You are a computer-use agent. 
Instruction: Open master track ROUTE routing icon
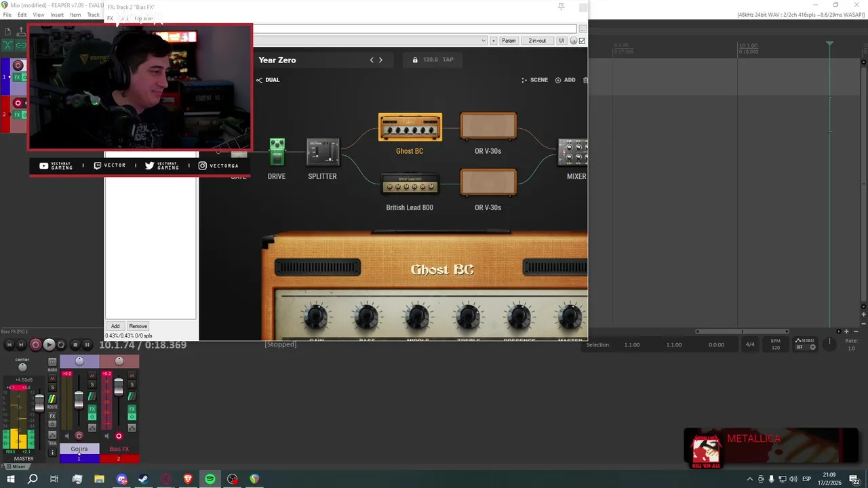(52, 399)
